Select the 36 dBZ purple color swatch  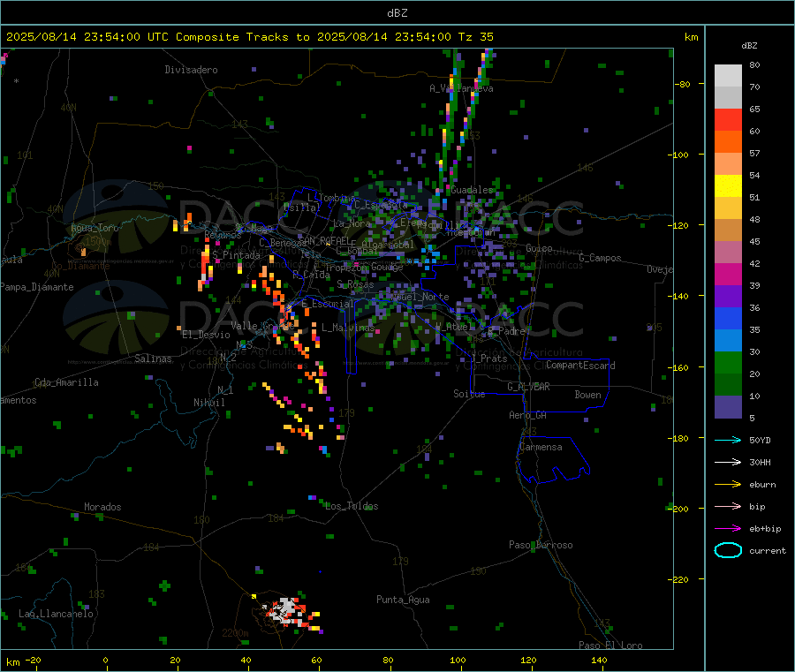[x=728, y=297]
